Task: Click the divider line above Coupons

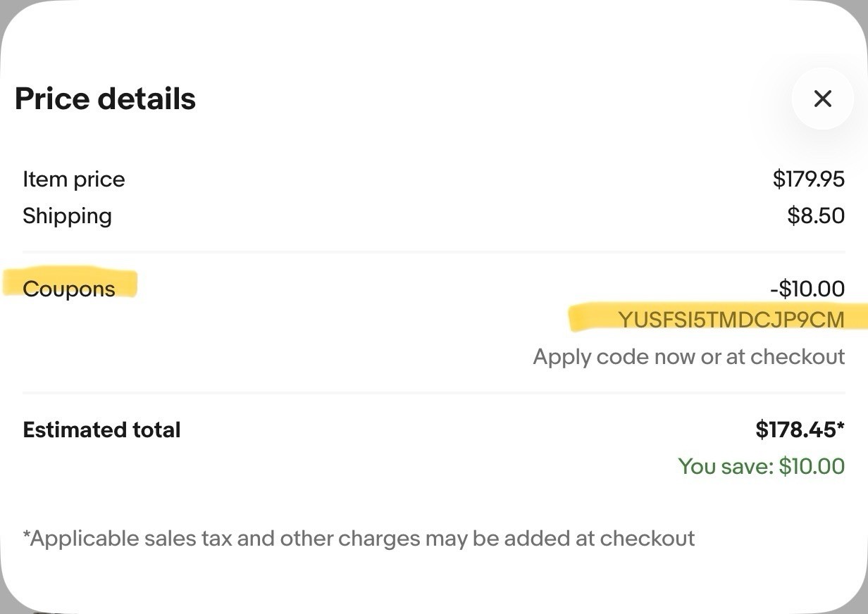Action: click(433, 251)
